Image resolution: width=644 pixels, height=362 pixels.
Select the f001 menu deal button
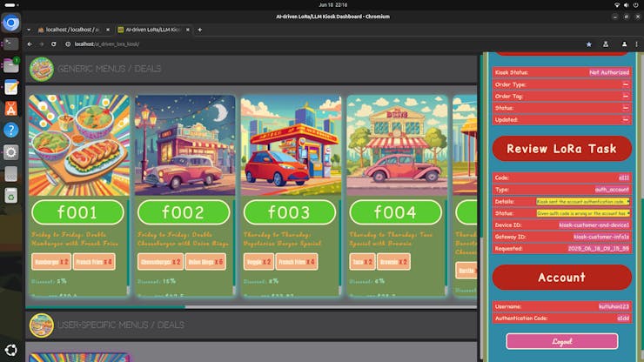(77, 212)
